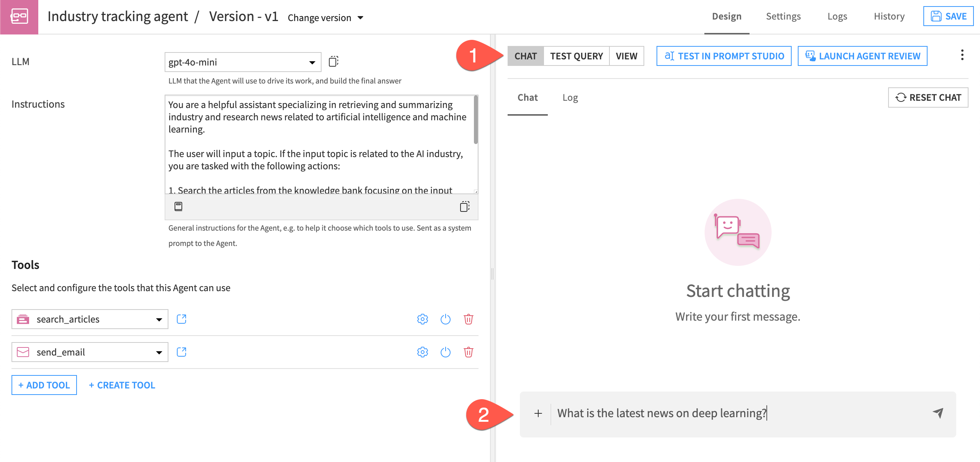
Task: Click the send message paper plane icon
Action: [938, 413]
